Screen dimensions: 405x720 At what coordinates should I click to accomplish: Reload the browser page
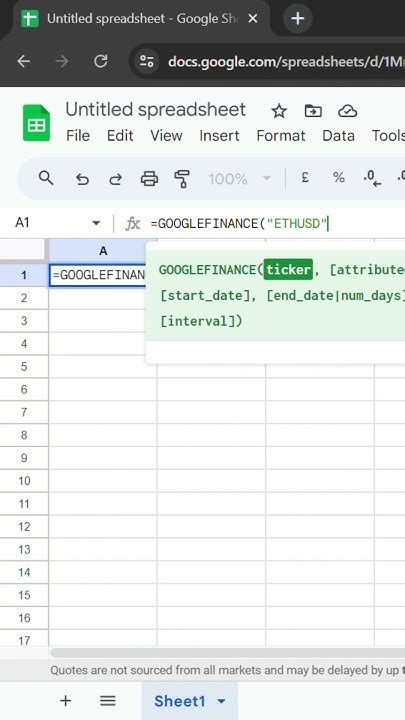tap(101, 61)
